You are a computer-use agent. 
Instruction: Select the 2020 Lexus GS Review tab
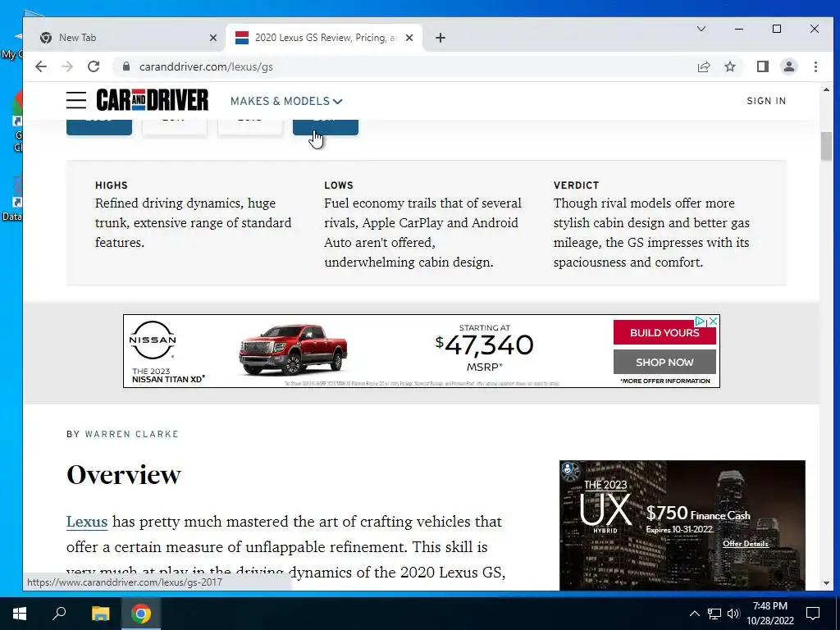click(322, 38)
